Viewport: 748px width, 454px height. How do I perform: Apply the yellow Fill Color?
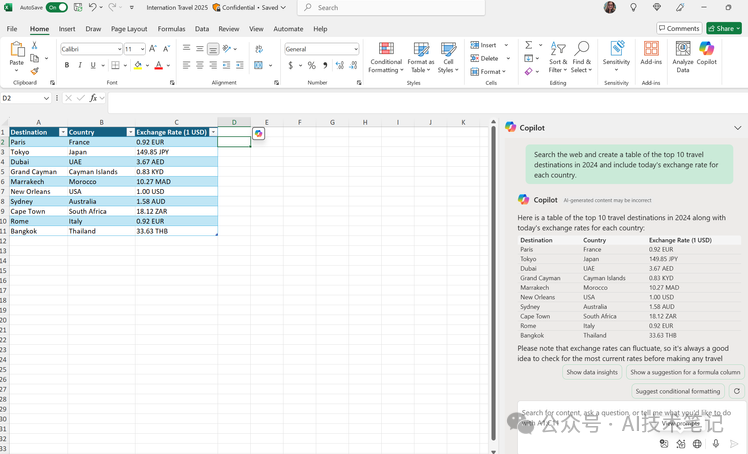(x=138, y=65)
